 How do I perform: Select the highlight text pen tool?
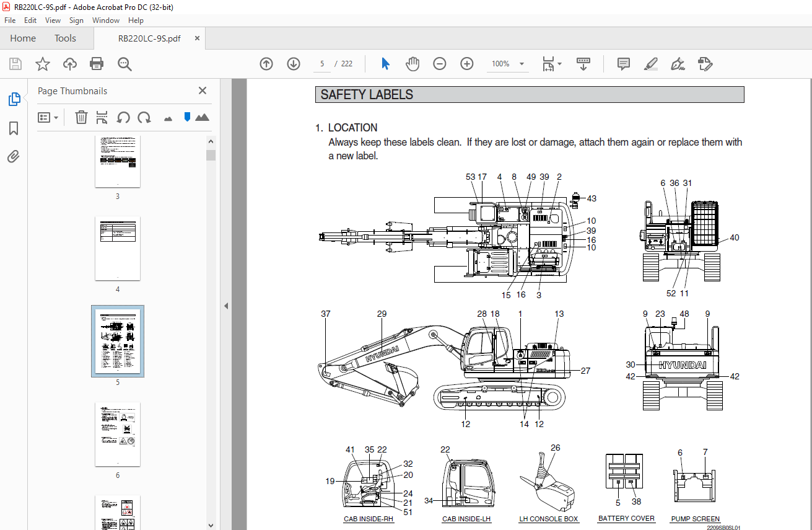coord(650,64)
